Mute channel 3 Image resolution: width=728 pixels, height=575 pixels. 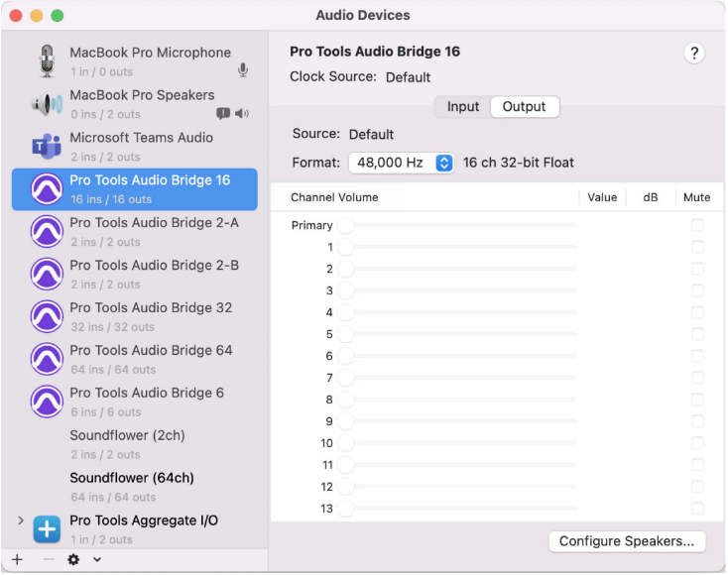click(697, 290)
